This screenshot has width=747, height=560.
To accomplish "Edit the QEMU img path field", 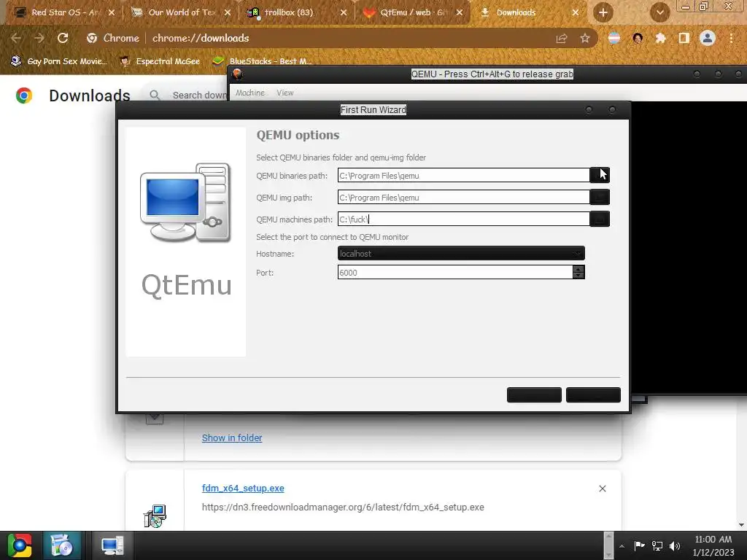I will point(463,197).
